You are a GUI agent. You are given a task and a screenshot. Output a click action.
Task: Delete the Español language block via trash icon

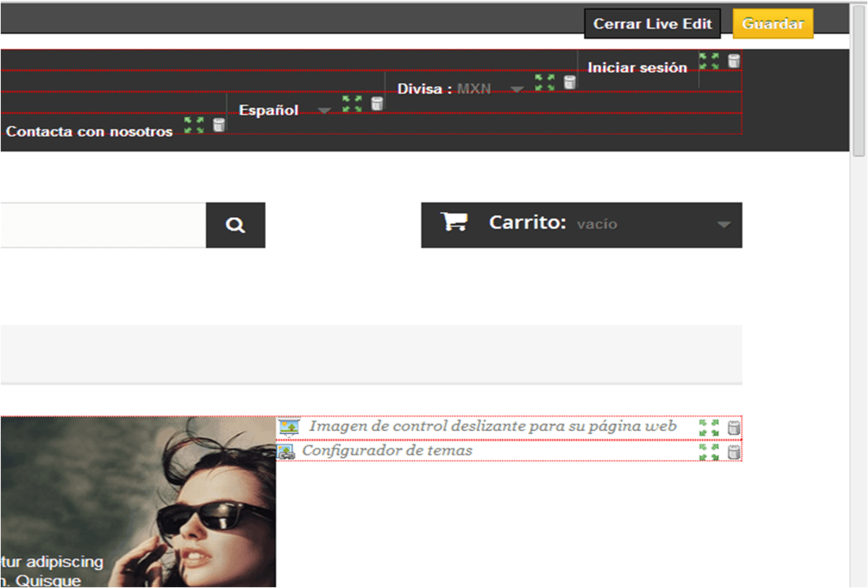(377, 103)
